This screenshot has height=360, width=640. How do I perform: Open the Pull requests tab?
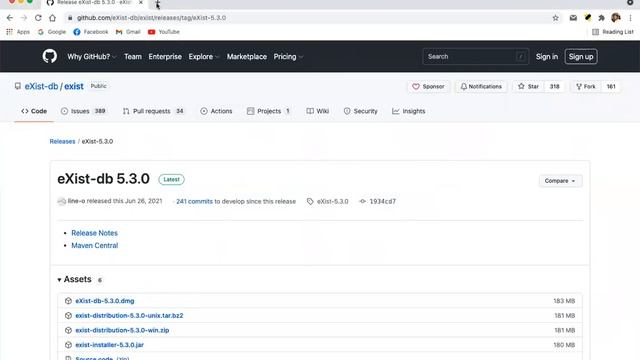click(x=153, y=111)
